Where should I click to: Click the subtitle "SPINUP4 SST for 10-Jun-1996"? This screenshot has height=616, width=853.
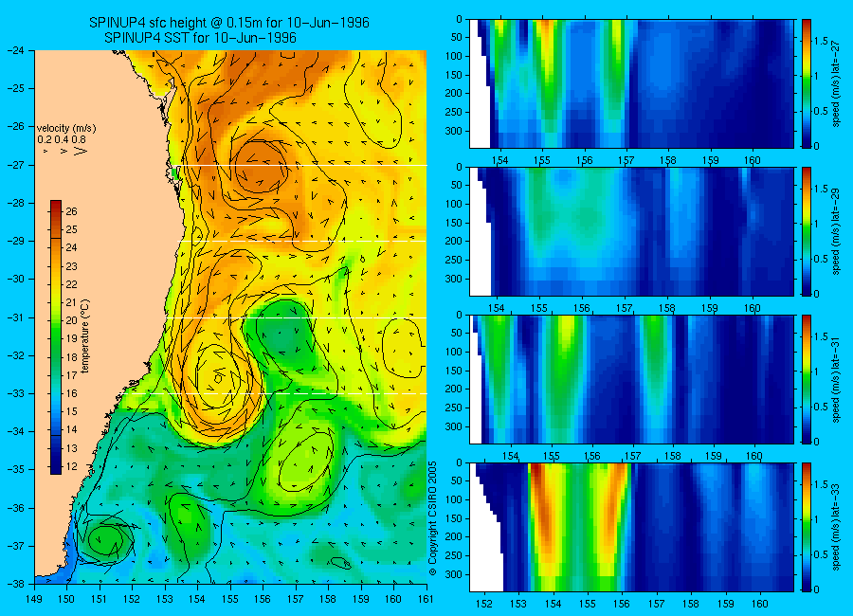click(200, 38)
